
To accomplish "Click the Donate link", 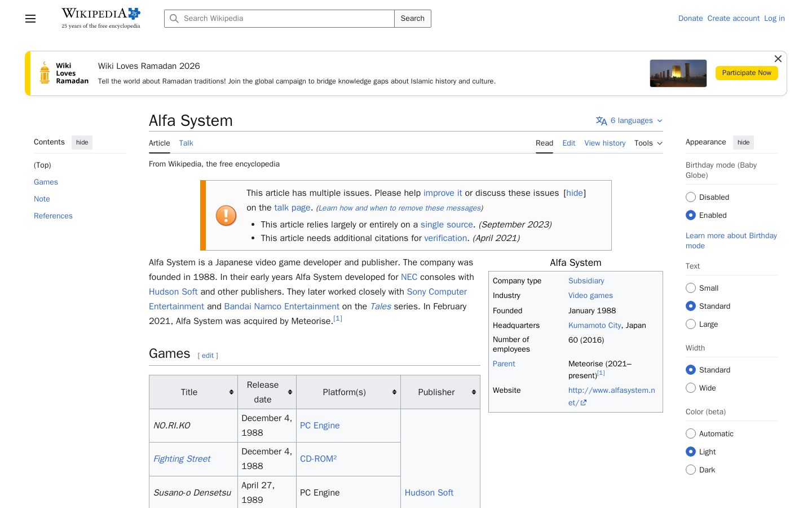I will [690, 19].
